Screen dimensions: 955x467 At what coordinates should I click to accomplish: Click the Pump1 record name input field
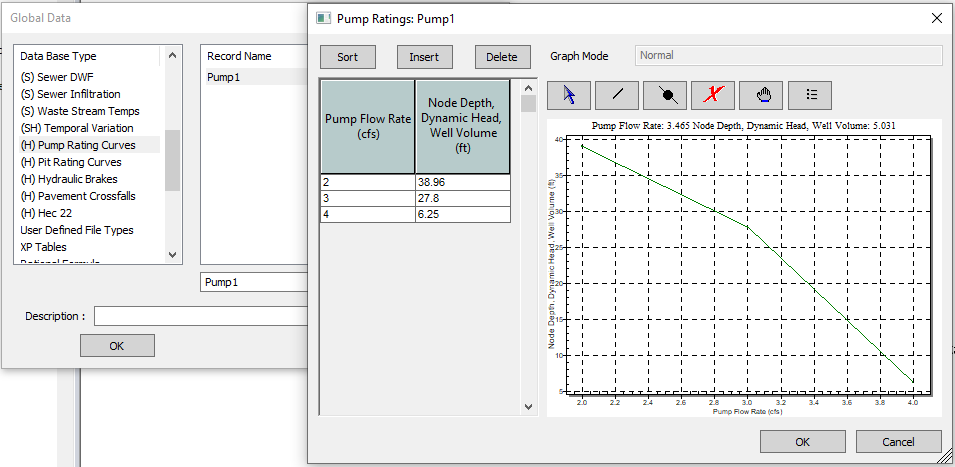click(254, 283)
